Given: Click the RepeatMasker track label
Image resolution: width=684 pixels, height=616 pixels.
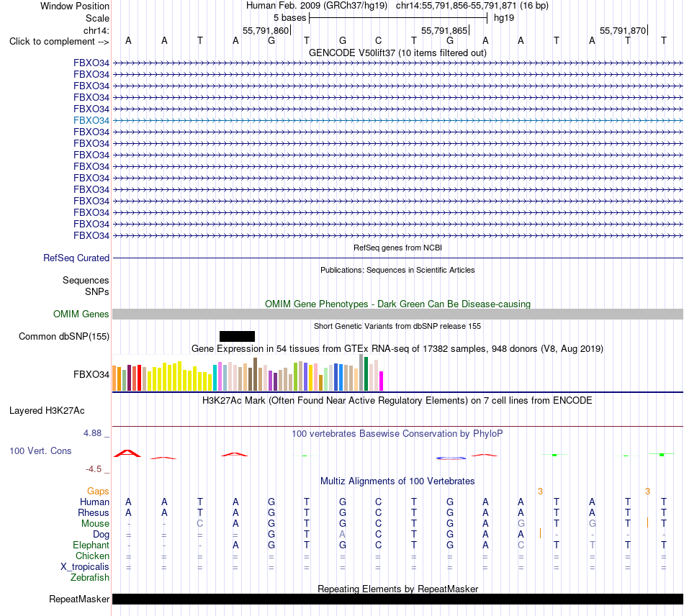Looking at the screenshot, I should pyautogui.click(x=79, y=599).
